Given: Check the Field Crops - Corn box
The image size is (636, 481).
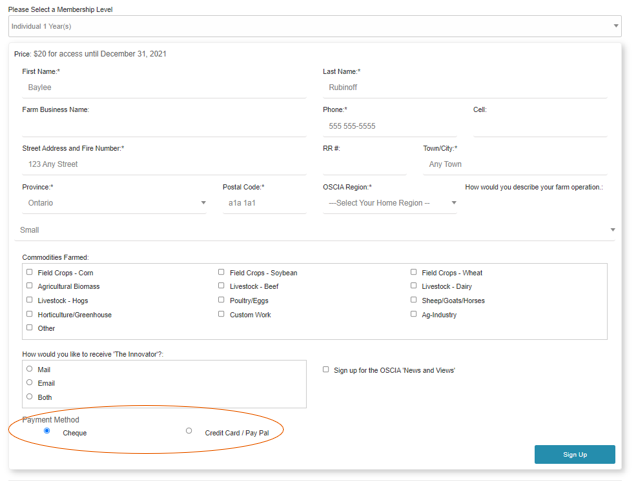Looking at the screenshot, I should pyautogui.click(x=29, y=272).
